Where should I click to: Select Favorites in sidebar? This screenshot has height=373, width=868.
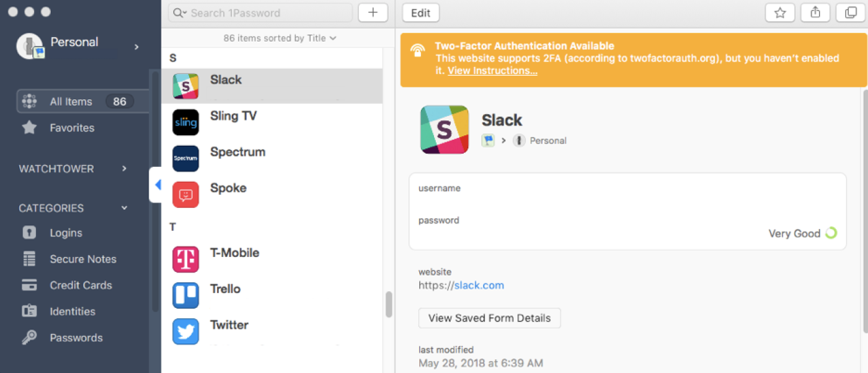click(x=72, y=128)
